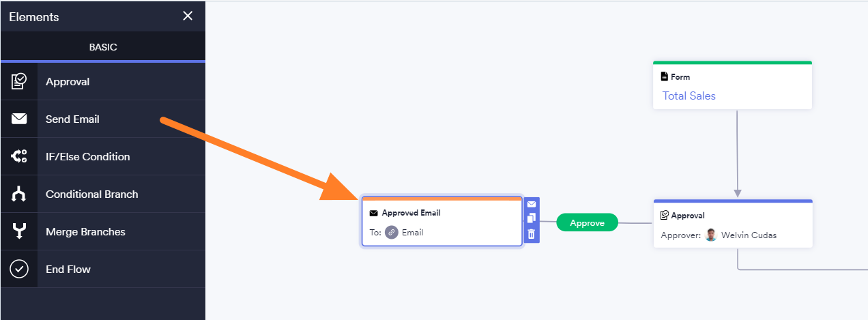This screenshot has height=320, width=868.
Task: Click the End Flow checkmark icon
Action: point(19,269)
